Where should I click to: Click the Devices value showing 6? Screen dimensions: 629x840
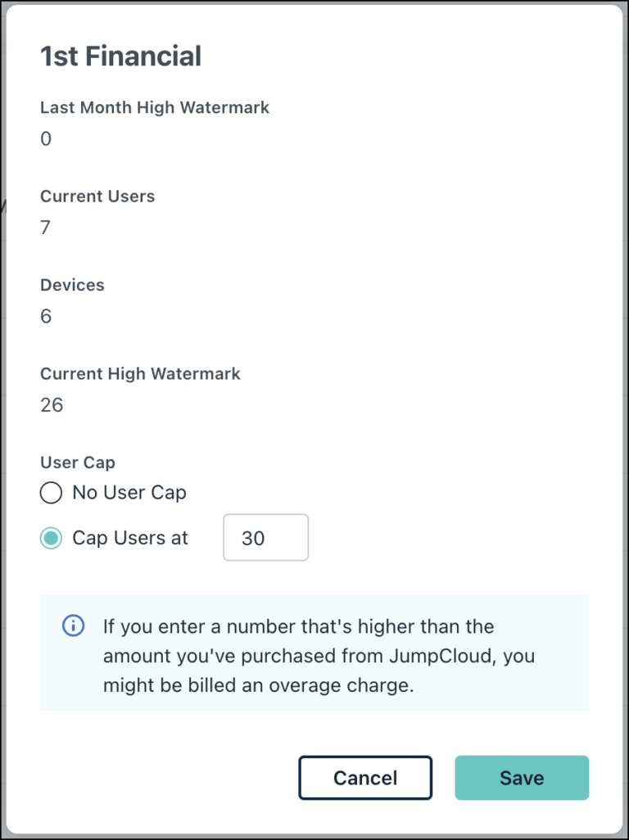pos(46,316)
